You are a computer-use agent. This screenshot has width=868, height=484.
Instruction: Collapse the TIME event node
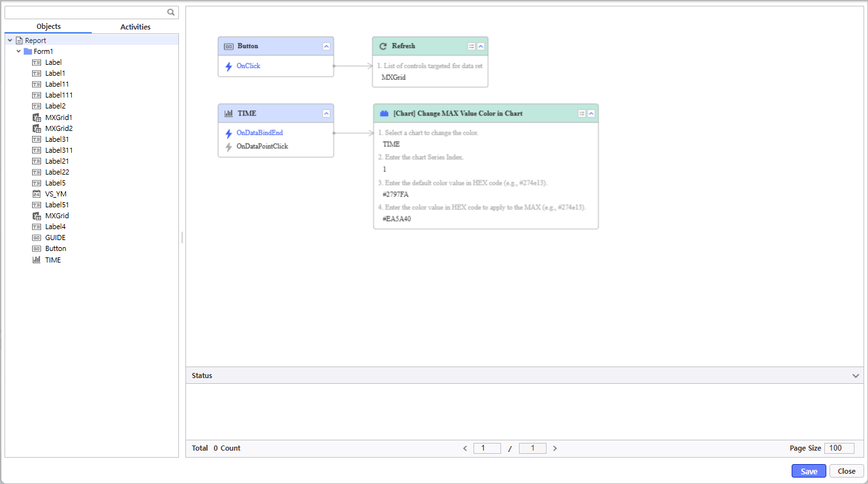(326, 114)
